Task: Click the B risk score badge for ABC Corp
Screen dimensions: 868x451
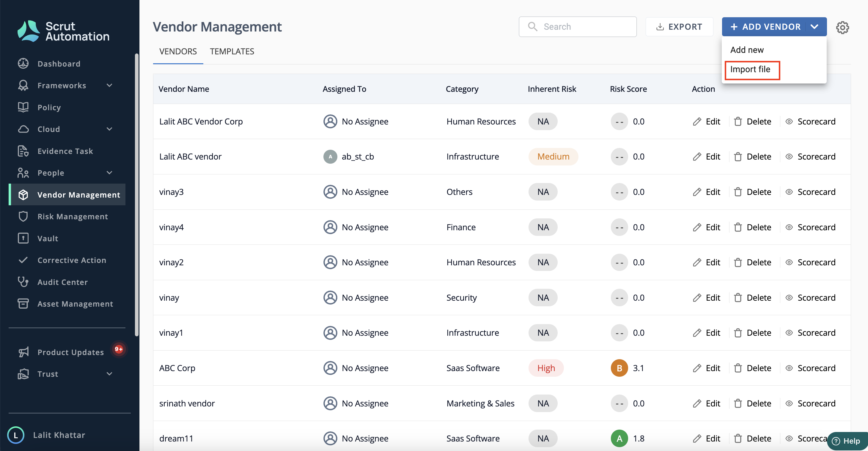Action: click(x=619, y=368)
